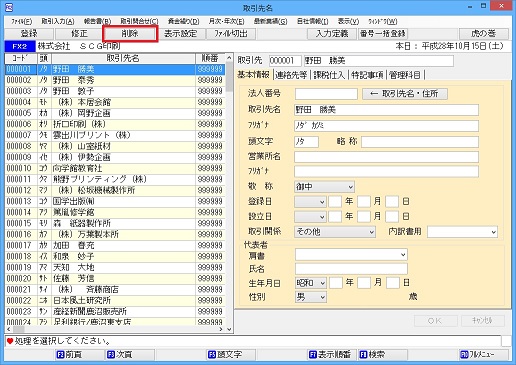Switch to the 連絡先等 tab
Screen dimensions: 516x365
pos(291,75)
